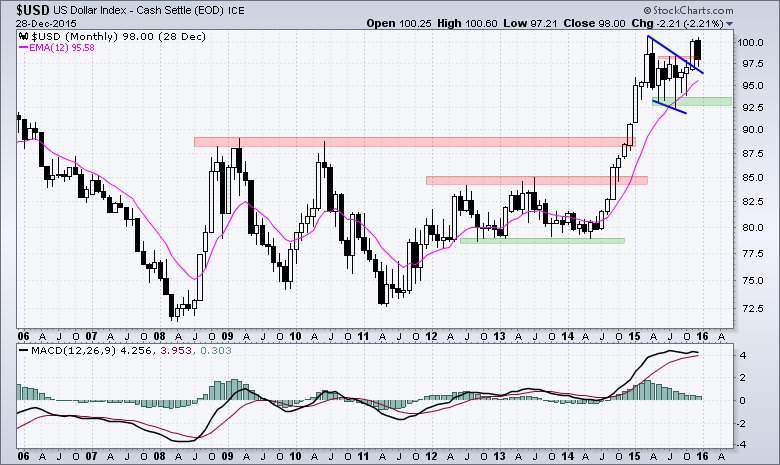
Task: Click the pink EMA(12) legend line marker
Action: click(x=24, y=46)
